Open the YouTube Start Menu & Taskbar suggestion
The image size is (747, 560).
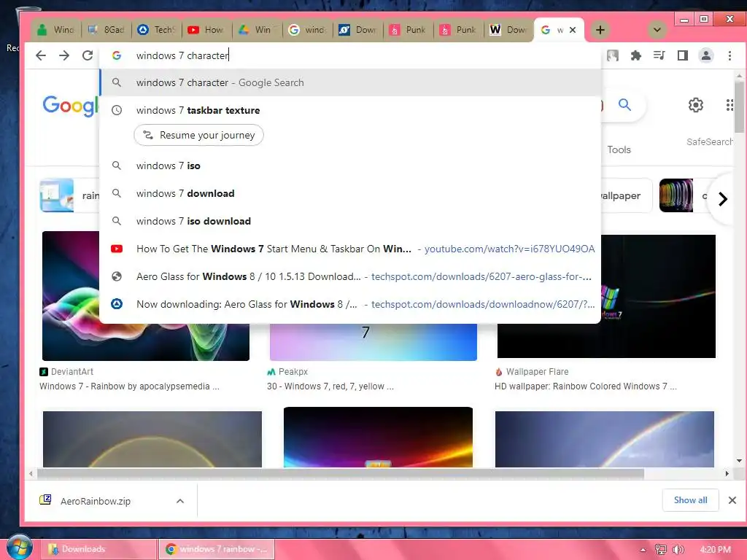350,249
